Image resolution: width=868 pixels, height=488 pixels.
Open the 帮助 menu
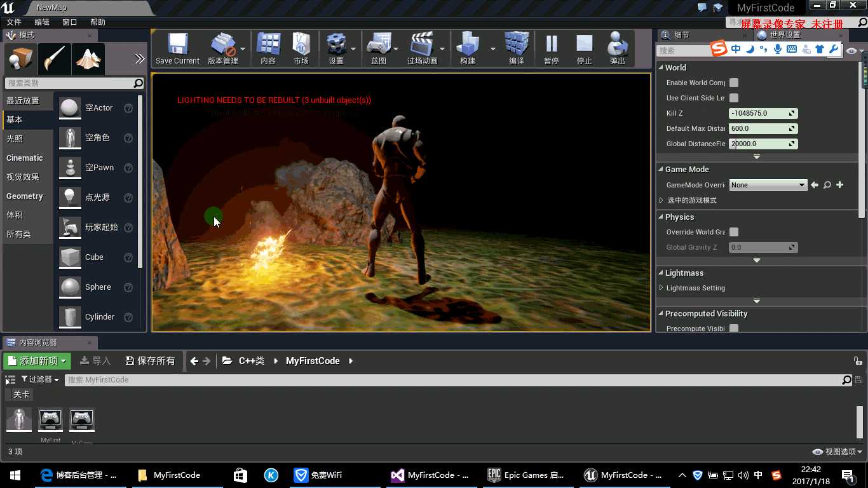(98, 22)
